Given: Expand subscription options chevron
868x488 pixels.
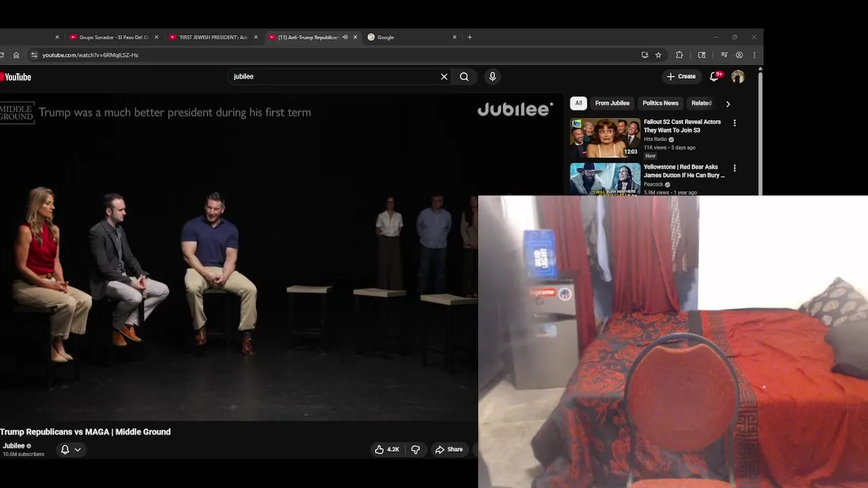Looking at the screenshot, I should 77,449.
